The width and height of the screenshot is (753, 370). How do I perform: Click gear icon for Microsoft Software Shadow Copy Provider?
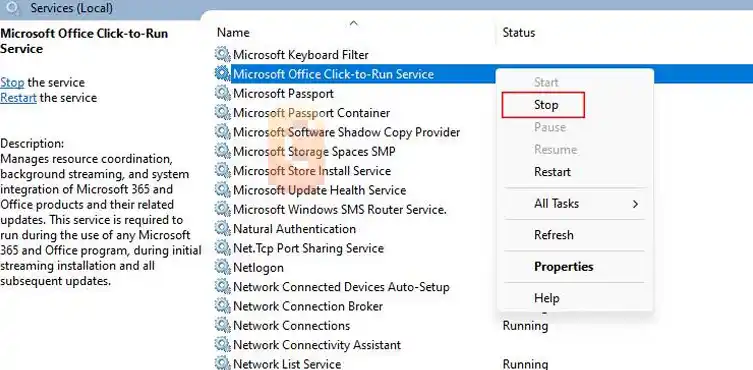[x=222, y=132]
